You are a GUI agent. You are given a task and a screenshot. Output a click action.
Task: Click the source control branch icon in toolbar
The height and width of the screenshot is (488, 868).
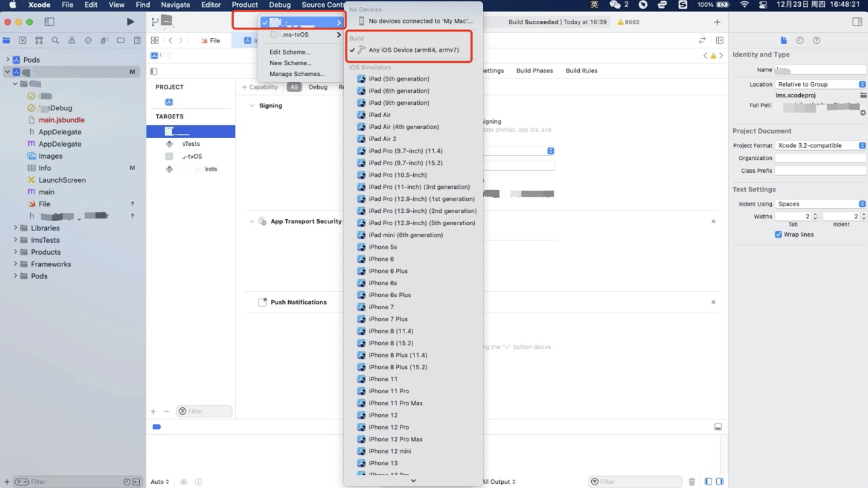click(155, 22)
